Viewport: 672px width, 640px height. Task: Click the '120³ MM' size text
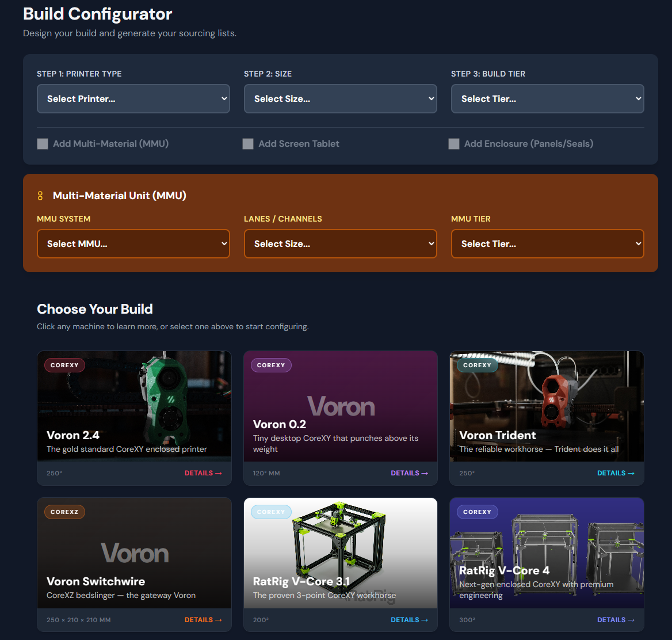pyautogui.click(x=266, y=473)
